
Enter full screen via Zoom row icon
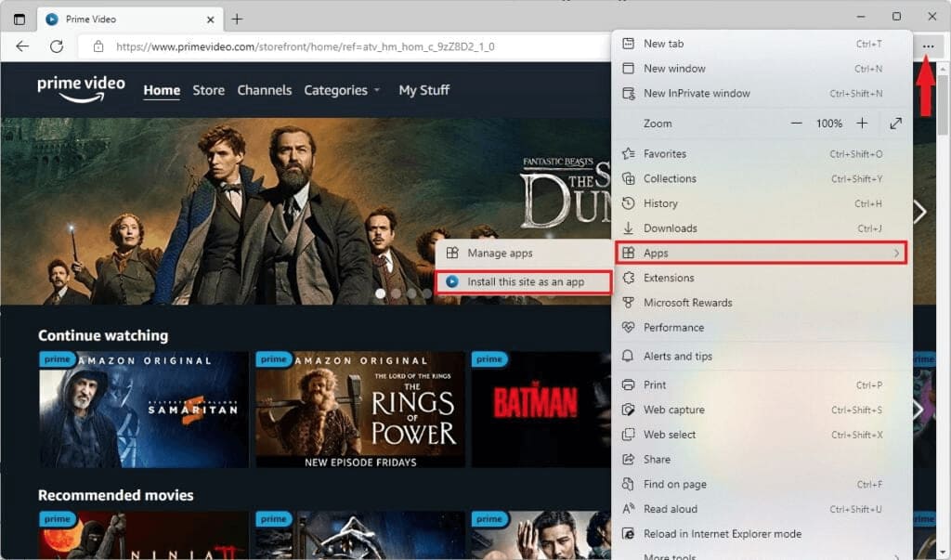tap(896, 124)
